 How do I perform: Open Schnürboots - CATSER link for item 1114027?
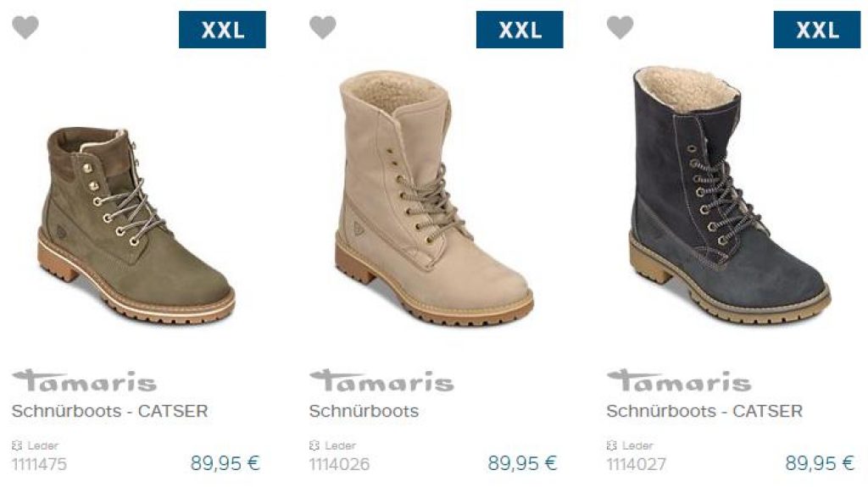click(x=704, y=411)
